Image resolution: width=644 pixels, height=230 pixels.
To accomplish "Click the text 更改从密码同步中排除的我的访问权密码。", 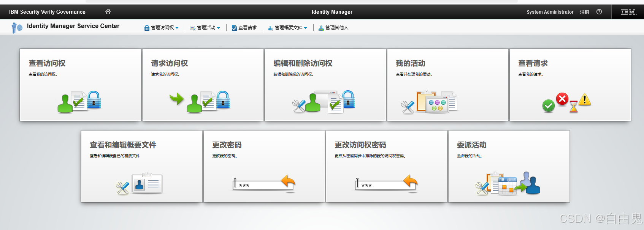I will click(x=370, y=156).
